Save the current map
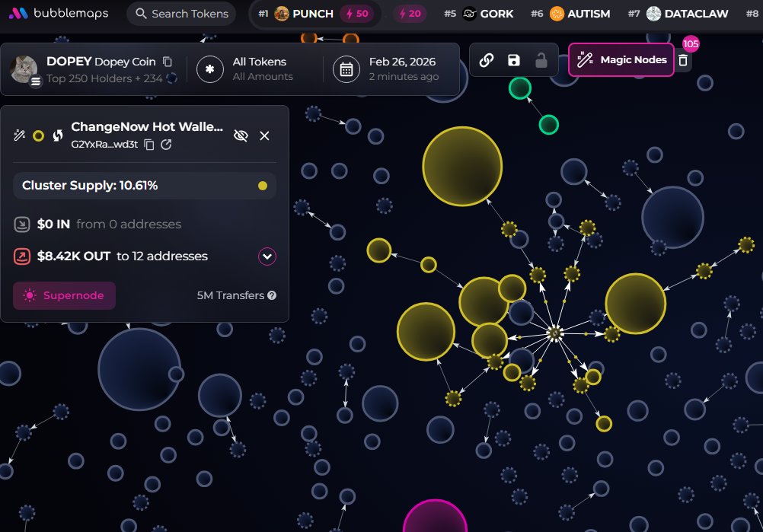Image resolution: width=763 pixels, height=532 pixels. 514,60
